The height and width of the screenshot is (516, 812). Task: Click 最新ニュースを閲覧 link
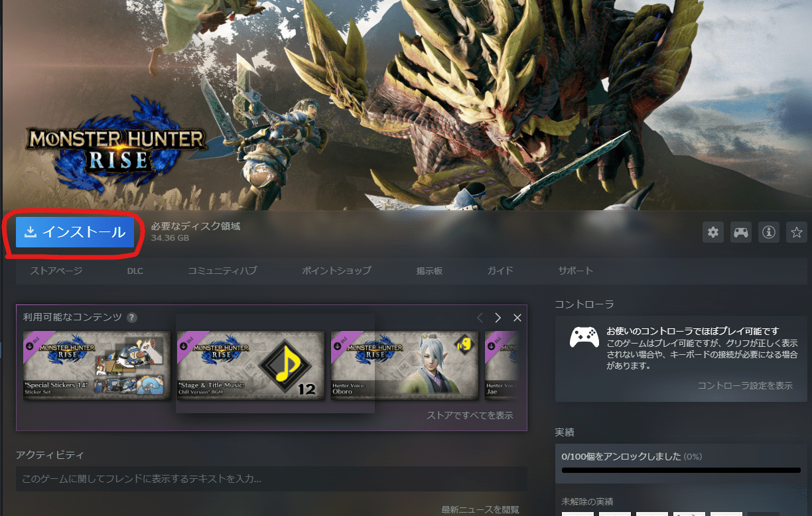pyautogui.click(x=480, y=509)
